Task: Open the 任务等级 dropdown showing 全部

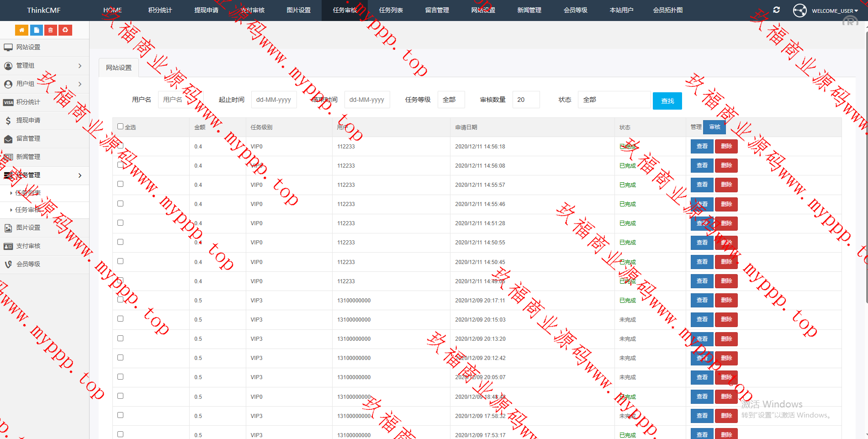Action: click(x=451, y=100)
